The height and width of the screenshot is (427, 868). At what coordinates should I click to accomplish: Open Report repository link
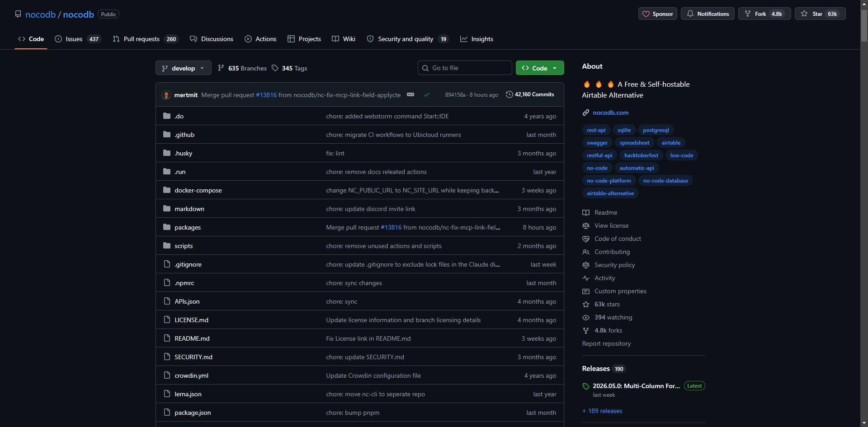tap(606, 343)
